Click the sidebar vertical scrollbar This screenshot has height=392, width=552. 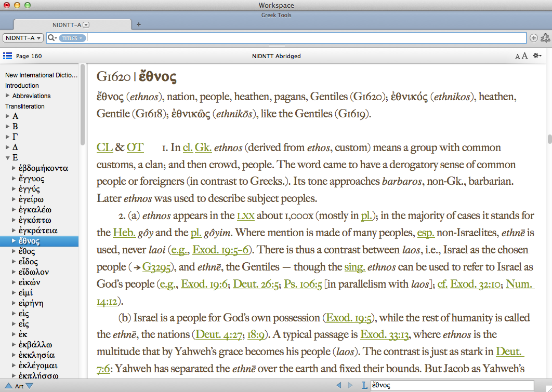tap(82, 105)
